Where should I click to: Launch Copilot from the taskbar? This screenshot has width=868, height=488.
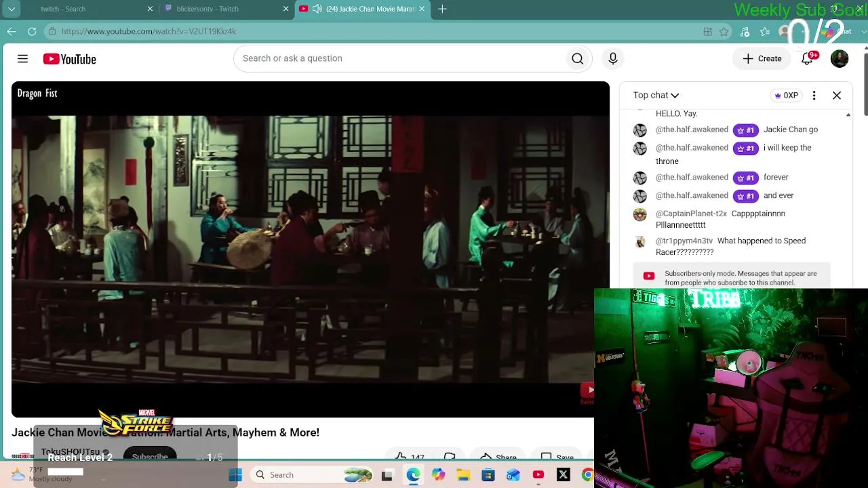438,475
